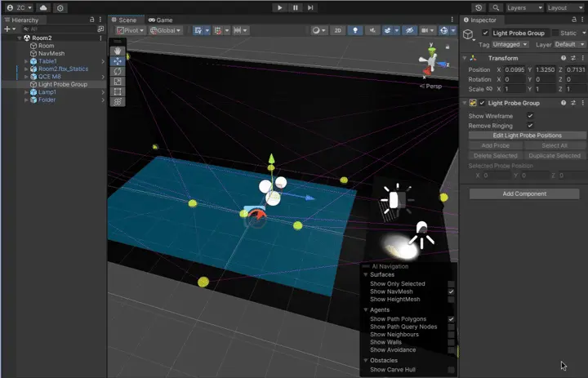The height and width of the screenshot is (378, 588).
Task: Select the Inspector tab
Action: [x=480, y=20]
